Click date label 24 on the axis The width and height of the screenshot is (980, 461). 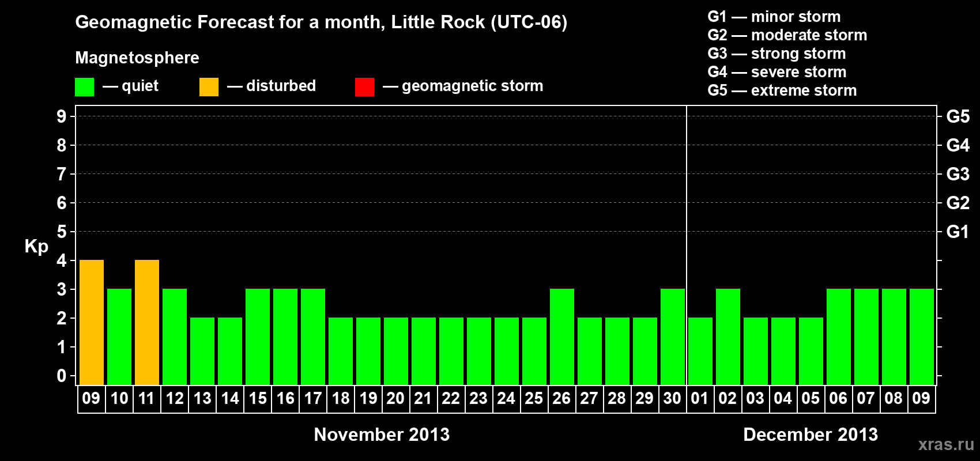pyautogui.click(x=506, y=399)
